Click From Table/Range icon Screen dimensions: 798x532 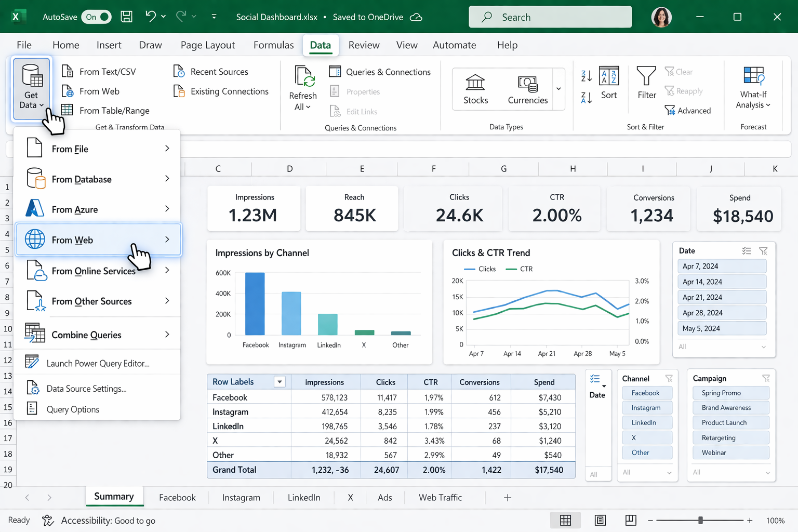pyautogui.click(x=67, y=110)
